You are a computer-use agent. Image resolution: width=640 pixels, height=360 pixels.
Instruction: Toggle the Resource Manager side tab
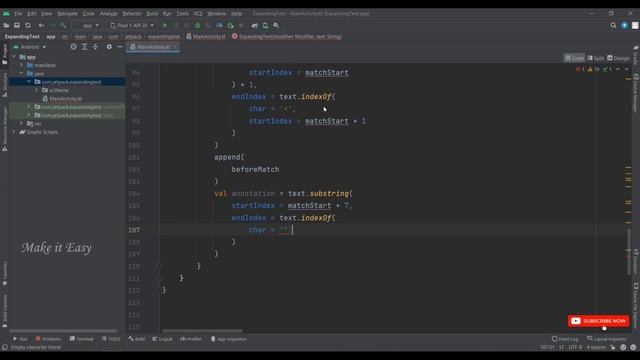(4, 129)
